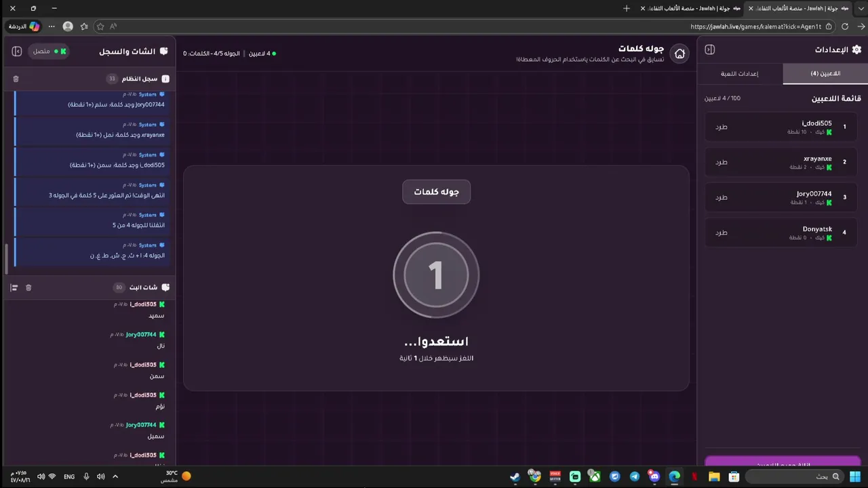Image resolution: width=868 pixels, height=488 pixels.
Task: Open Discord from the taskbar
Action: (x=654, y=476)
